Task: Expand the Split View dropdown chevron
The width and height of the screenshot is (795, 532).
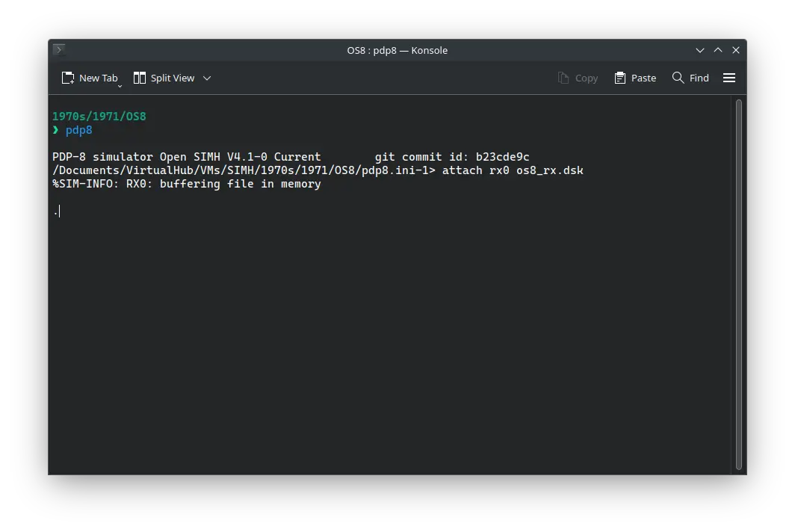Action: coord(207,78)
